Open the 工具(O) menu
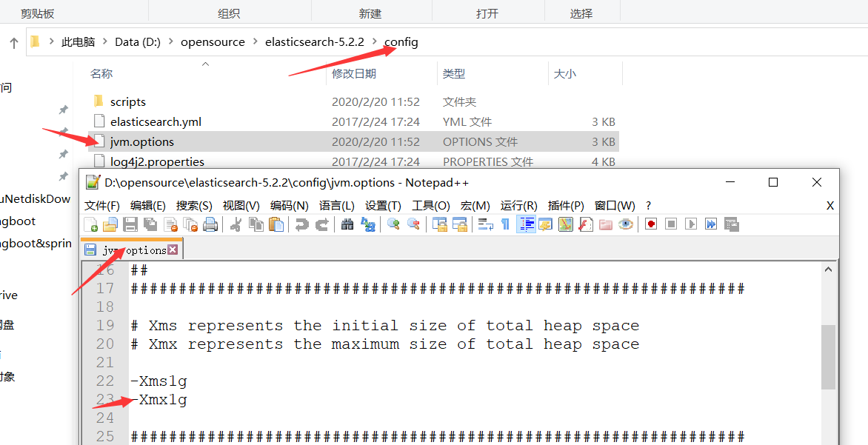 coord(431,205)
